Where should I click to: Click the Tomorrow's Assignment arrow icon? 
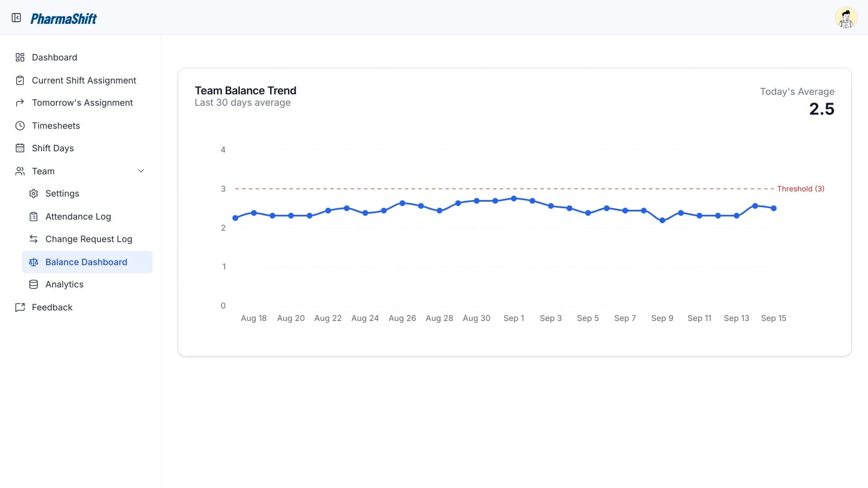pyautogui.click(x=20, y=102)
